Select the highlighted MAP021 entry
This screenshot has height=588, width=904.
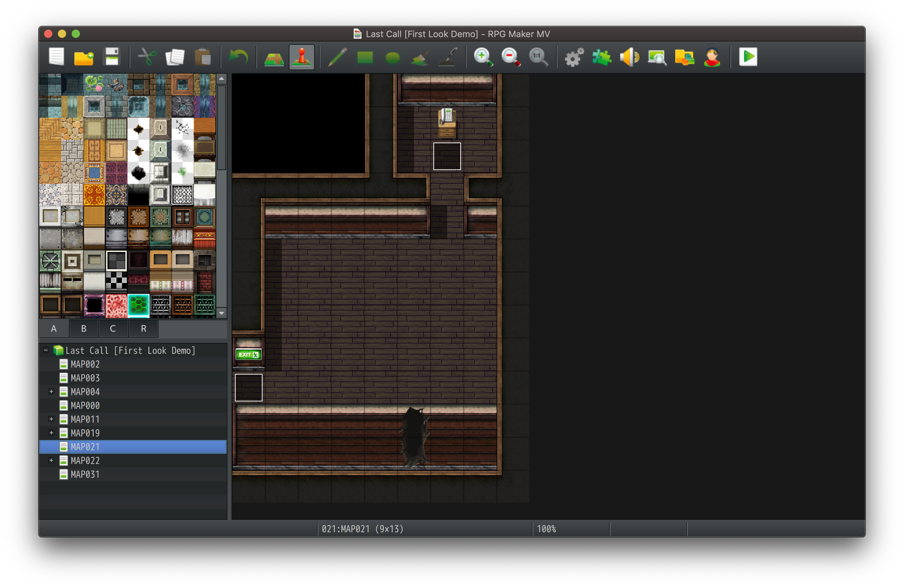[133, 447]
